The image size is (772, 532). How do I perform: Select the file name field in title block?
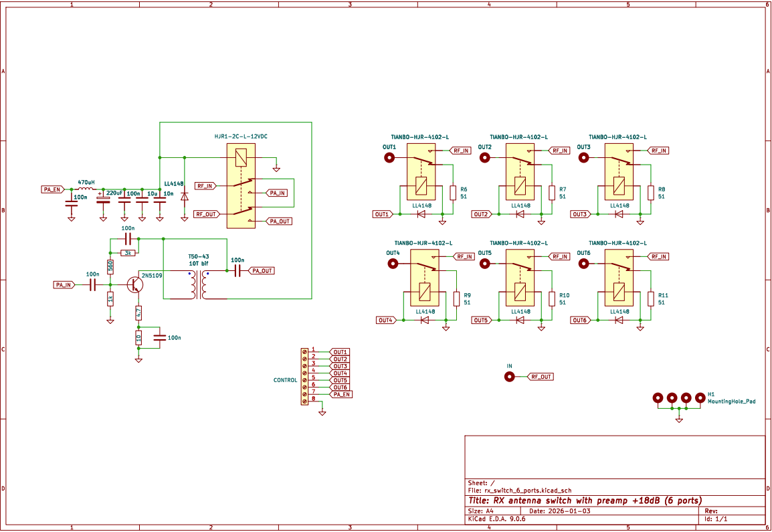tap(519, 491)
